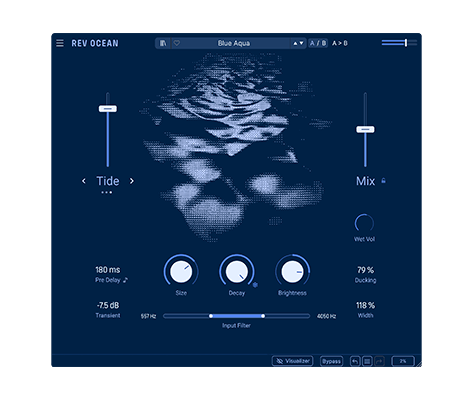Click the 4050 Hz filter frequency label
473x400 pixels.
coord(326,316)
